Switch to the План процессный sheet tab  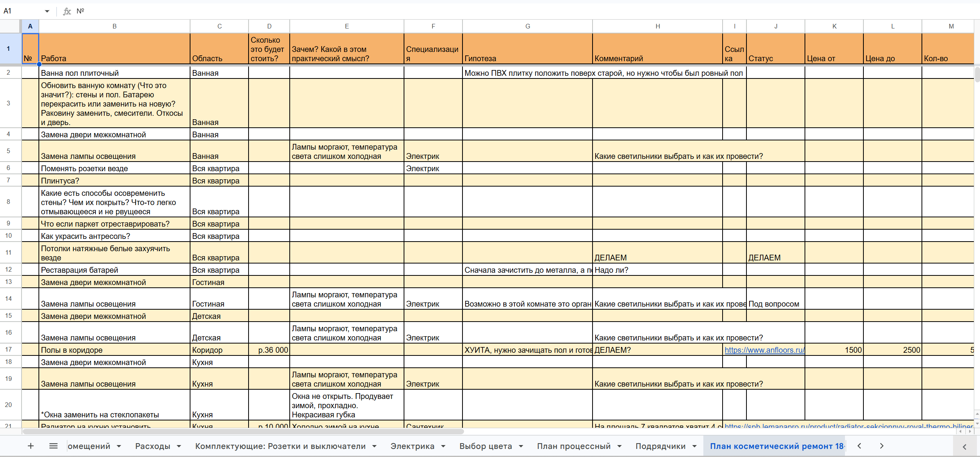[x=574, y=446]
